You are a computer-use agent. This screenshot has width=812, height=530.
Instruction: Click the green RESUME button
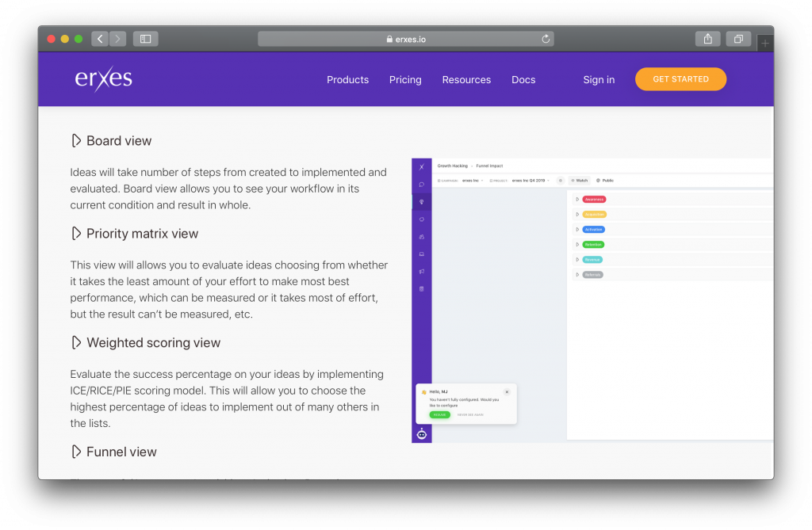click(439, 414)
